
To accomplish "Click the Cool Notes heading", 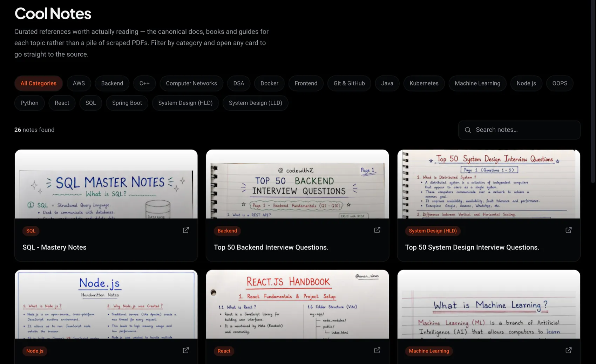I will coord(53,14).
